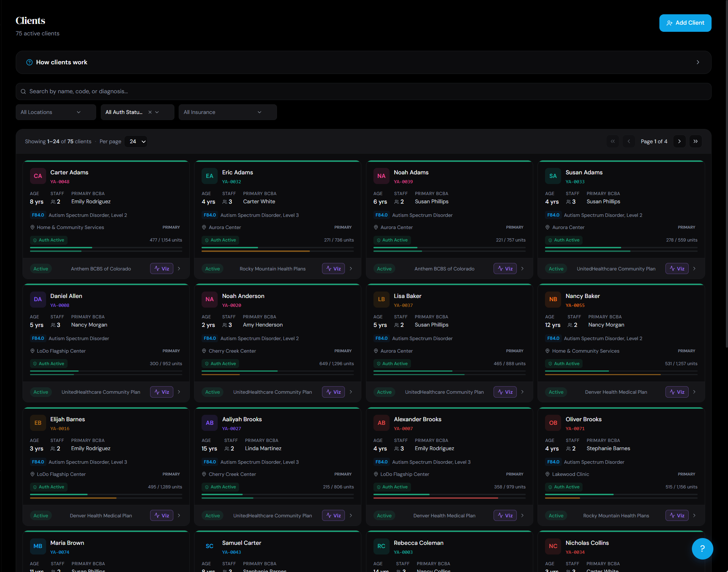Click the Noah Anderson client name
The width and height of the screenshot is (728, 572).
pyautogui.click(x=243, y=296)
